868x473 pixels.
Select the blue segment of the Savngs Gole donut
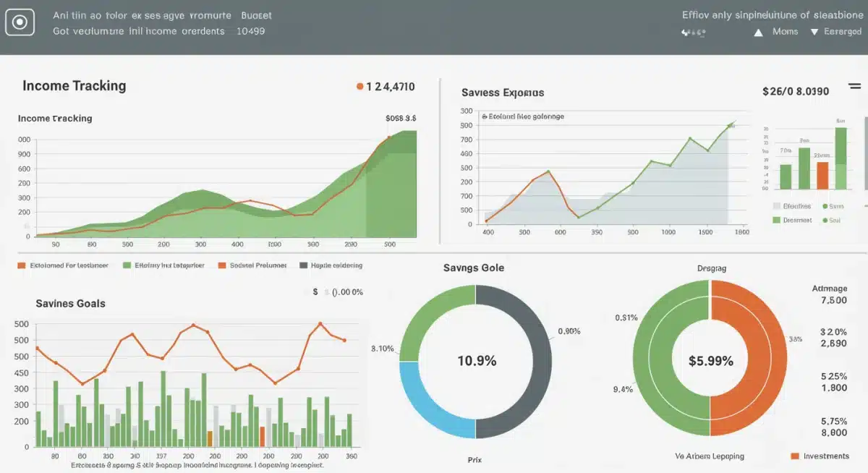point(417,394)
